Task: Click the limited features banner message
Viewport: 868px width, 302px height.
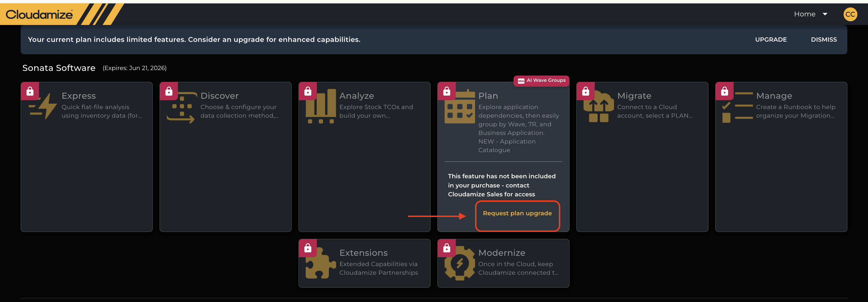Action: [x=194, y=39]
